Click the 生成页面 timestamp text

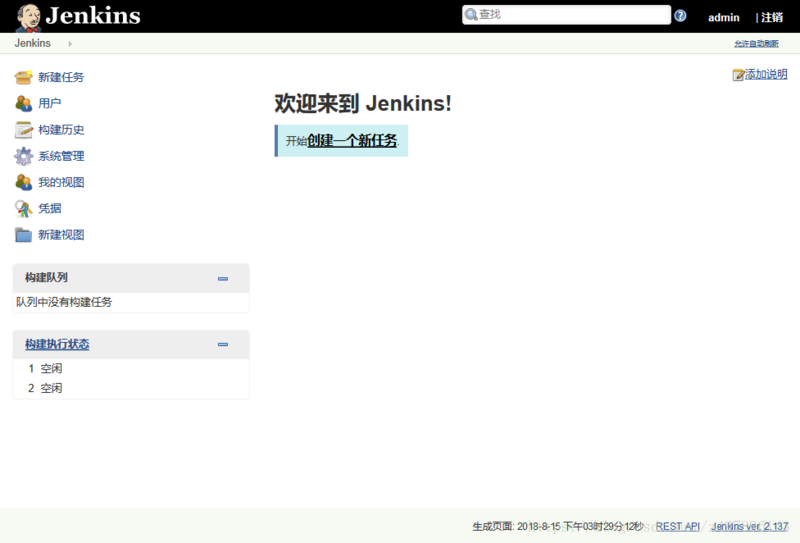point(558,526)
